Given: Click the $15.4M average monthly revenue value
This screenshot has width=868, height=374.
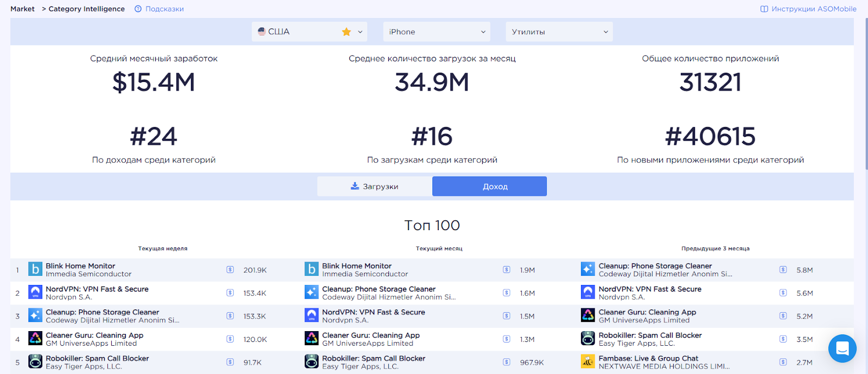Looking at the screenshot, I should [154, 83].
